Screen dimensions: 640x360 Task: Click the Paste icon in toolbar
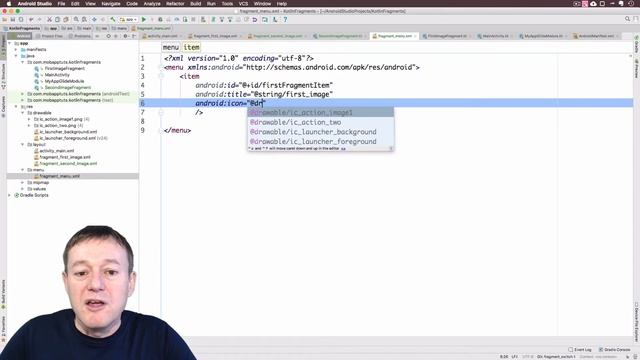66,19
